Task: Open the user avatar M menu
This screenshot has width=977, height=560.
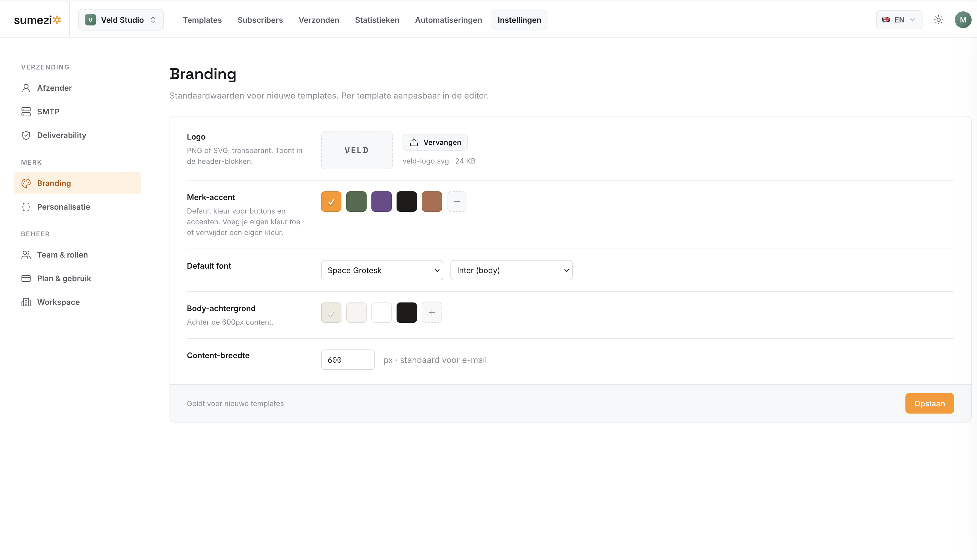Action: pos(963,20)
